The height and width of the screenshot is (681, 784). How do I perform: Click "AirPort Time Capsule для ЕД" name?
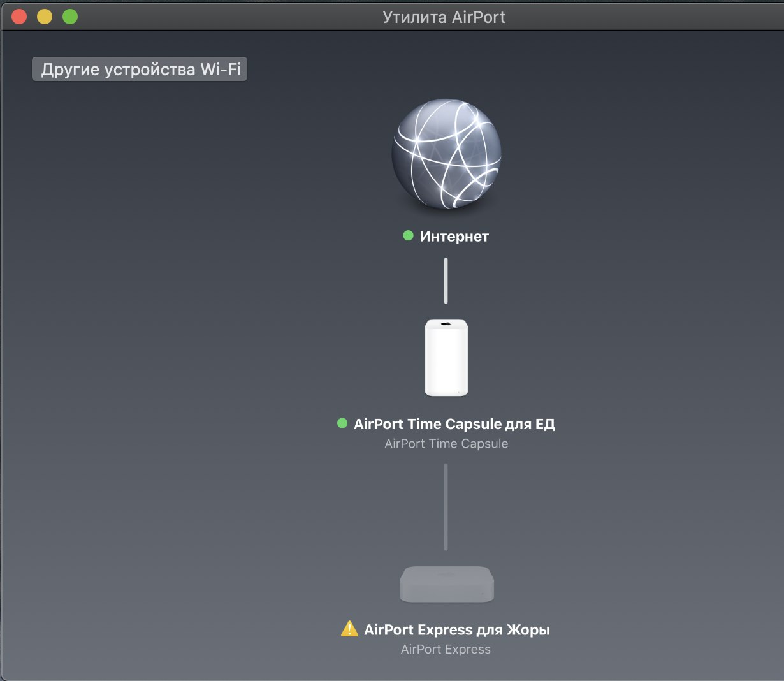click(x=454, y=424)
